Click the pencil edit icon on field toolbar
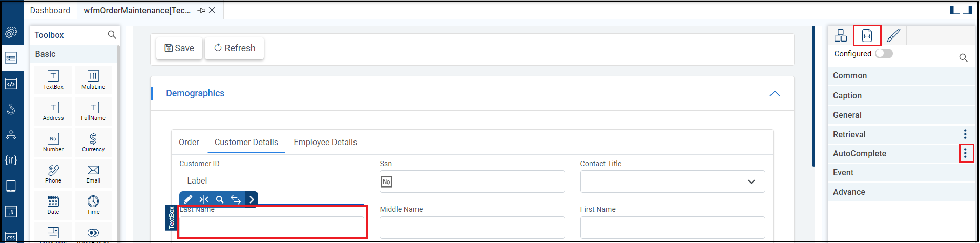This screenshot has width=980, height=243. click(x=188, y=199)
